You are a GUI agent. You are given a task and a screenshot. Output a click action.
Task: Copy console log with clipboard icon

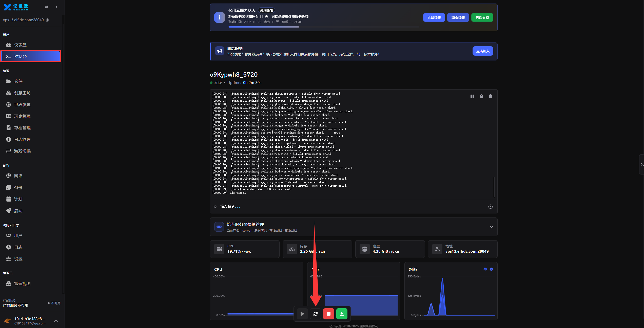(481, 96)
